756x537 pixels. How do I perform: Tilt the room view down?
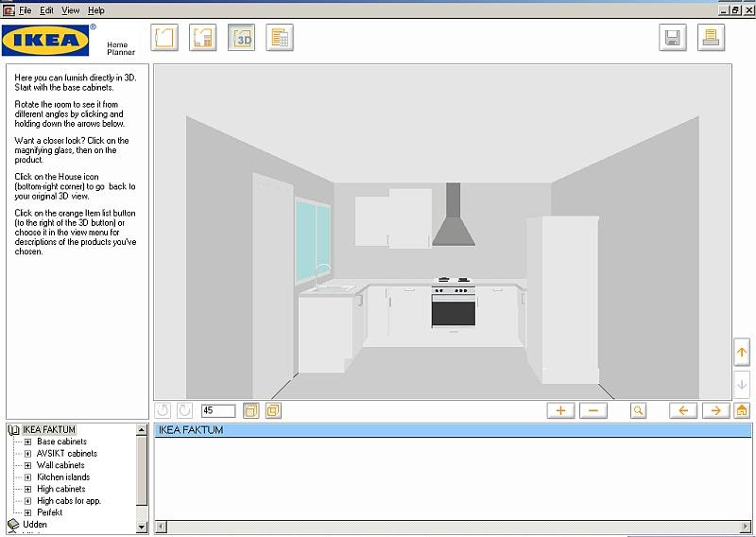tap(742, 385)
